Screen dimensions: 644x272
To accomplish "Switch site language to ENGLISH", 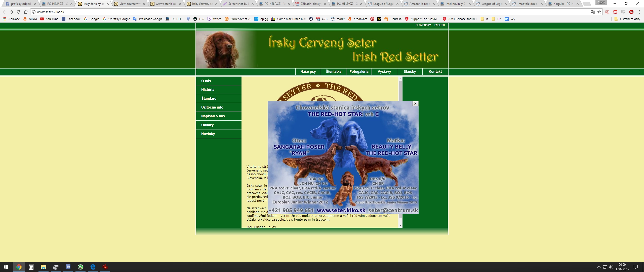I will pyautogui.click(x=439, y=25).
